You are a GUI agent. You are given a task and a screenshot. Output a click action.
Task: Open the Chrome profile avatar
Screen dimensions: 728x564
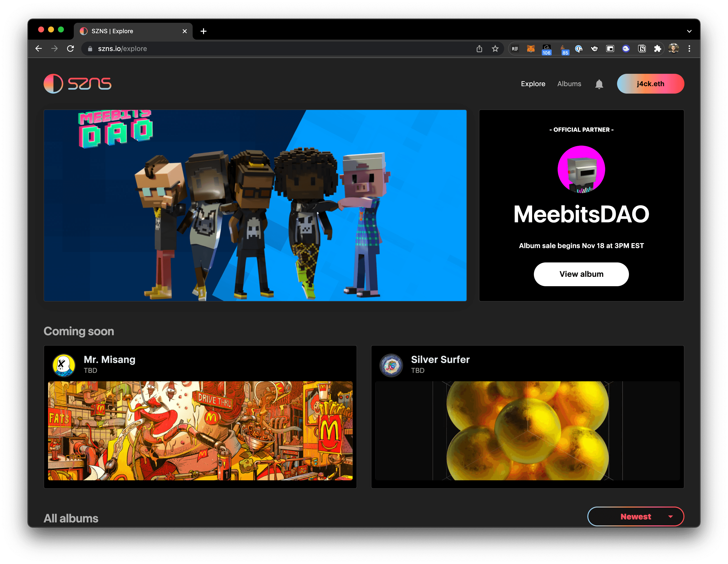[x=673, y=49]
